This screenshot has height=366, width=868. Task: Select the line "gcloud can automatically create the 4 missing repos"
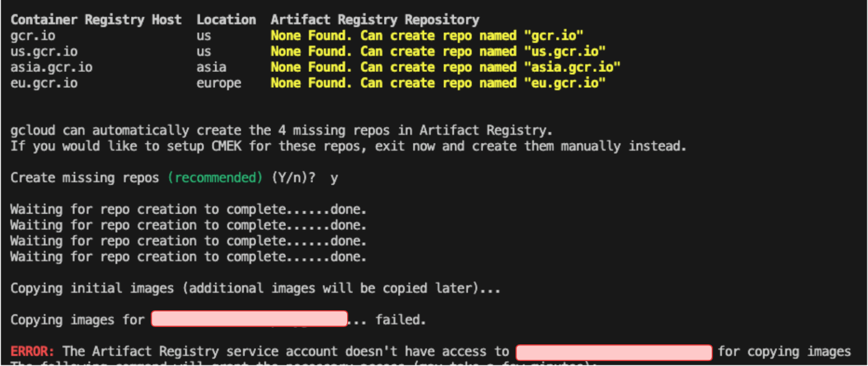point(281,131)
